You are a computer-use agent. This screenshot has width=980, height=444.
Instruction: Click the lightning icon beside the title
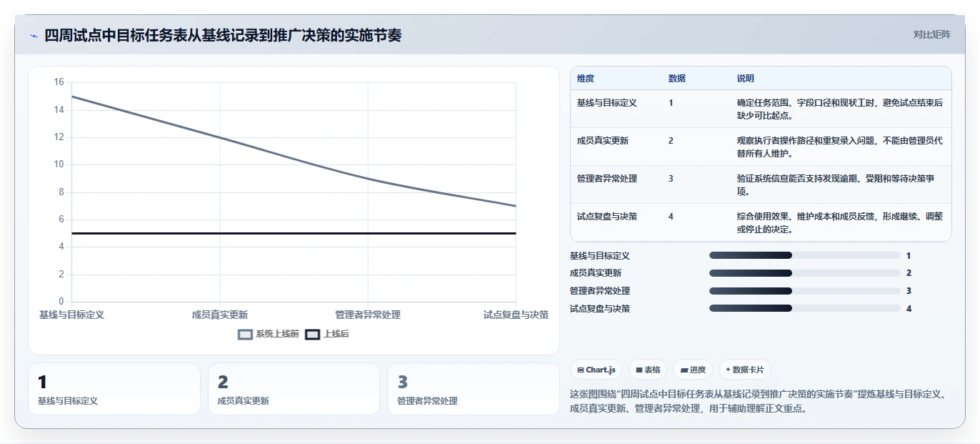point(34,36)
